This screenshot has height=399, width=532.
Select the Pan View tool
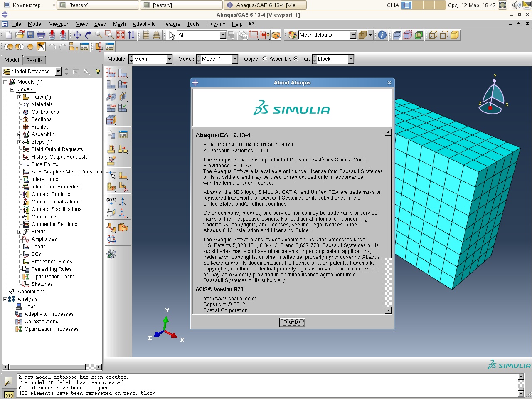click(77, 35)
